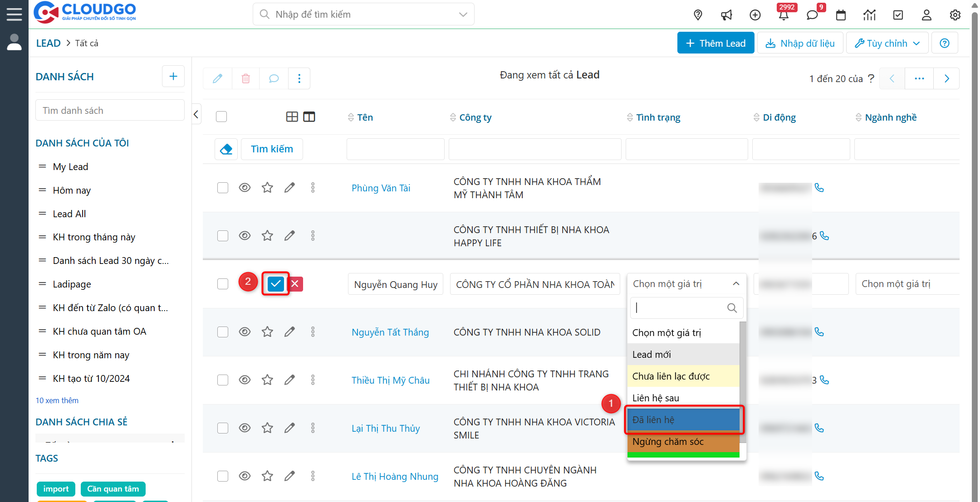Open the Ngành nghề value dropdown

(906, 284)
